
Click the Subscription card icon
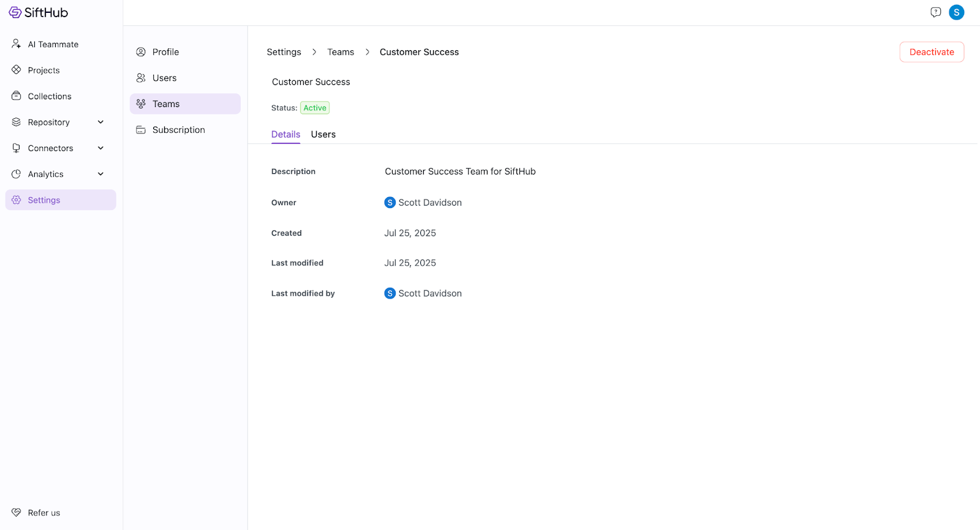tap(141, 130)
